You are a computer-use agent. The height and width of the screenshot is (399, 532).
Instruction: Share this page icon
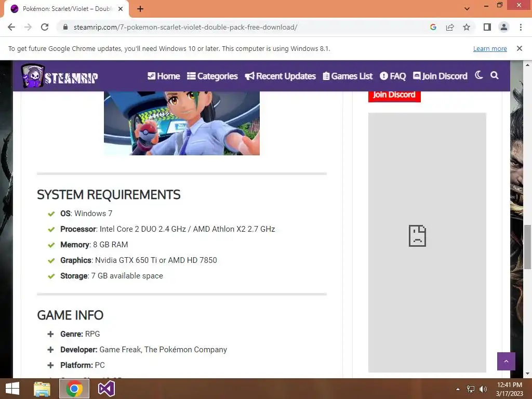click(450, 27)
